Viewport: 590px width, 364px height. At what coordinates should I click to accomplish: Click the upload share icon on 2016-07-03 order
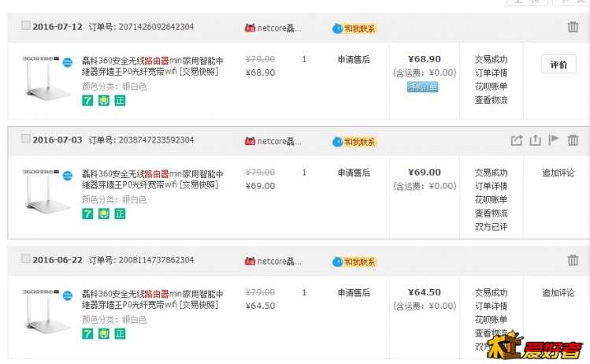coord(535,140)
